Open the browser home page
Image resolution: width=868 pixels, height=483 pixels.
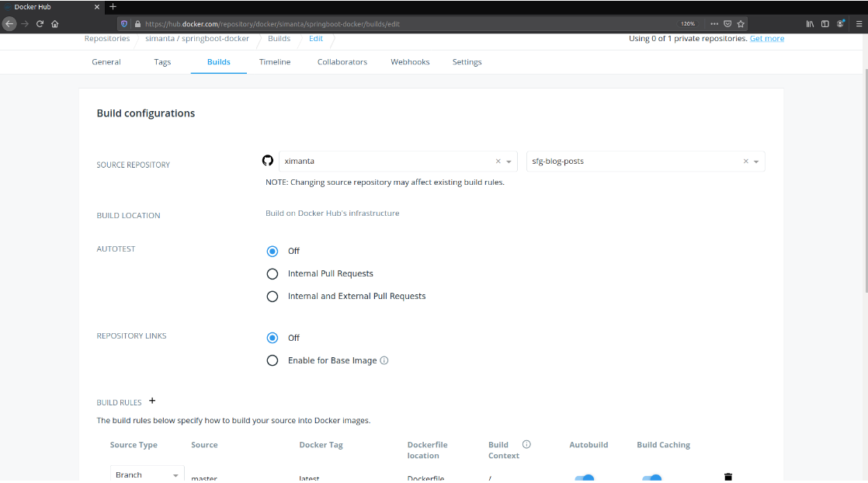(x=55, y=24)
